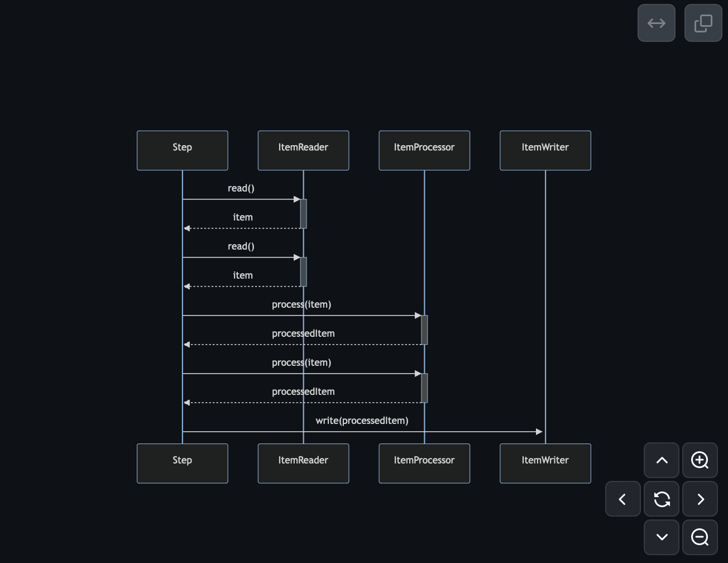This screenshot has width=728, height=563.
Task: Zoom in on the diagram
Action: tap(700, 460)
